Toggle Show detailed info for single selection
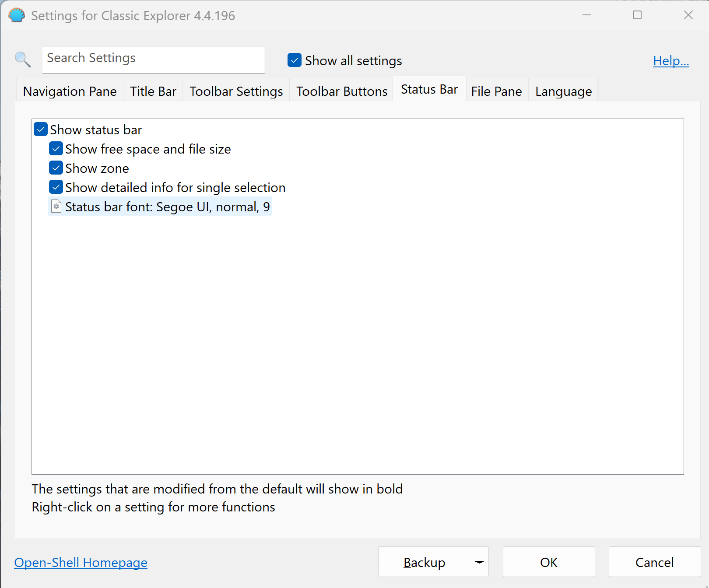Screen dimensions: 709x588 [x=56, y=187]
